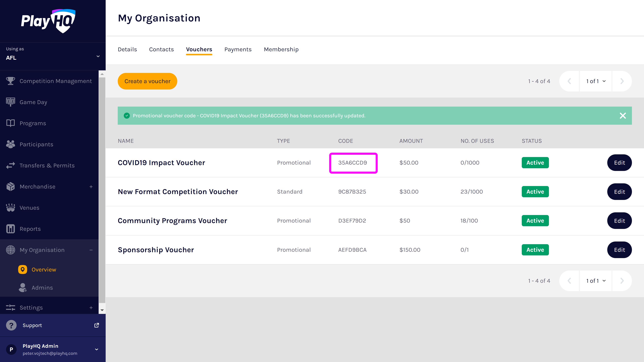Image resolution: width=644 pixels, height=362 pixels.
Task: Click Transfers & Permits arrows icon
Action: click(11, 165)
